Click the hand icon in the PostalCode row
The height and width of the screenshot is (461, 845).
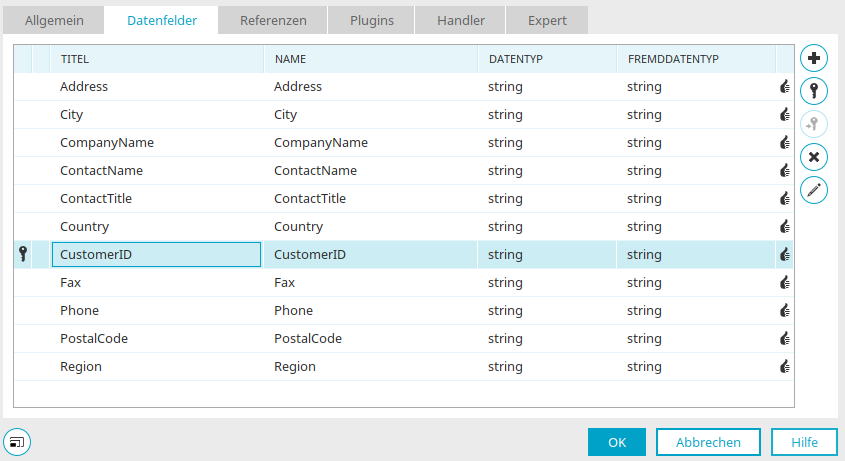click(785, 339)
